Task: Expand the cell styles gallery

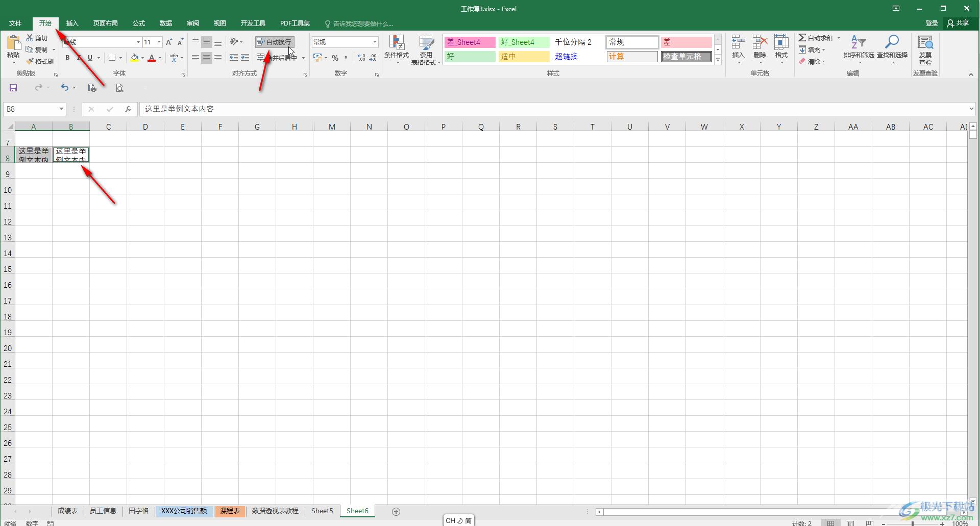Action: pyautogui.click(x=718, y=60)
